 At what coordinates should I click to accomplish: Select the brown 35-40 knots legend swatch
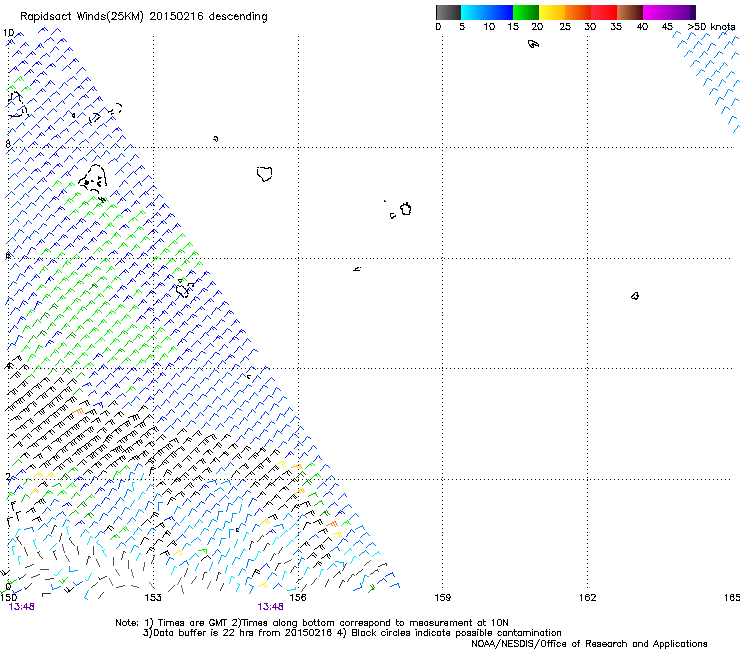tap(630, 12)
